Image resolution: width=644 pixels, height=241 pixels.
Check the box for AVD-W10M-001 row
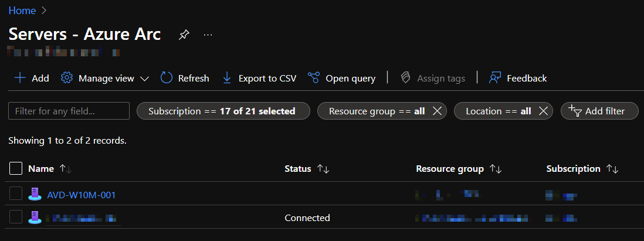[x=16, y=194]
